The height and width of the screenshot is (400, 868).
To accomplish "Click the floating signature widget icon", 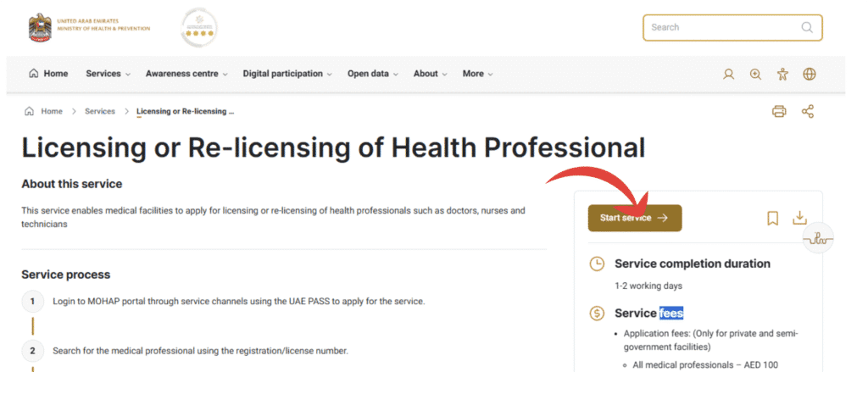I will (818, 240).
